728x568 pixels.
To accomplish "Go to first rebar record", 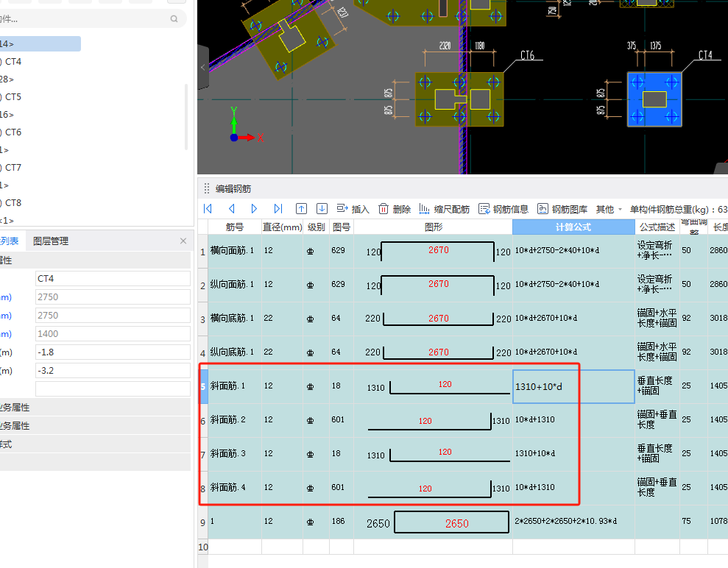I will 208,209.
